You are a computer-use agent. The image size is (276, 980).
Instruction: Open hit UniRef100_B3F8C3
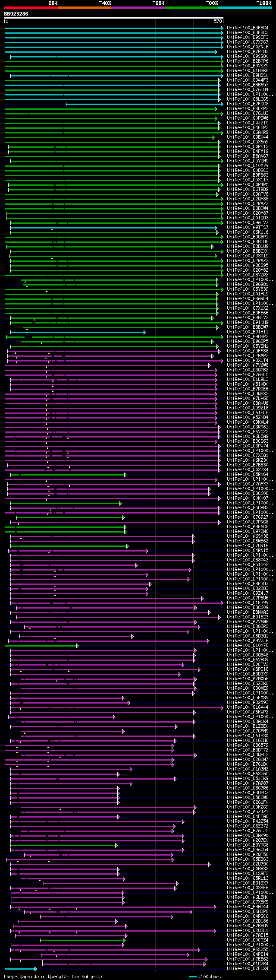248,32
